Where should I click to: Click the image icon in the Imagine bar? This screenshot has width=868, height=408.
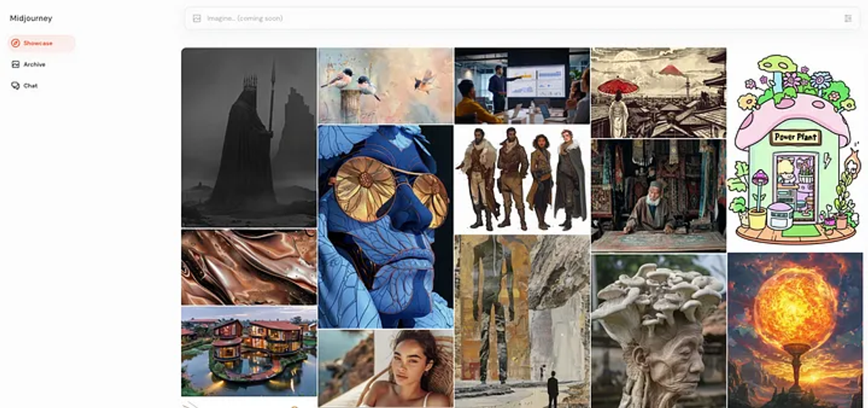click(x=197, y=18)
